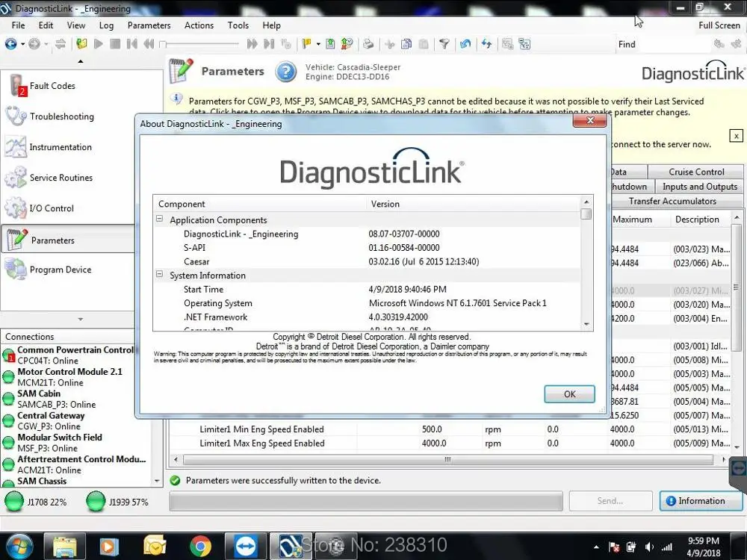Click the Stop log playback button
Viewport: 747px width, 560px height.
coord(115,44)
